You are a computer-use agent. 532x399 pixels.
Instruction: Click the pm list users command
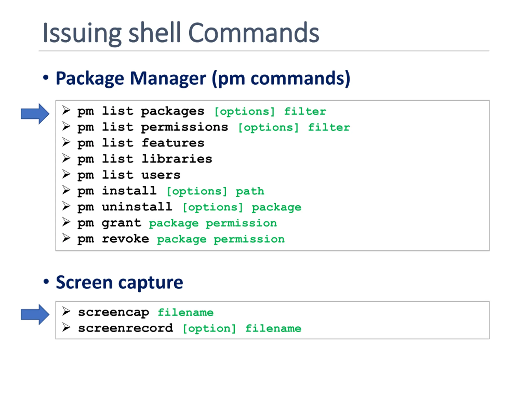(129, 175)
